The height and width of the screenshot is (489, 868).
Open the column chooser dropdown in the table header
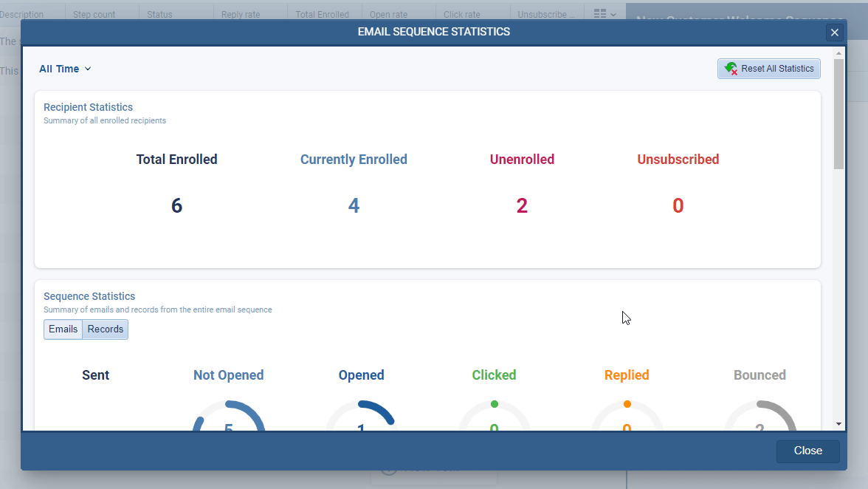pyautogui.click(x=605, y=14)
